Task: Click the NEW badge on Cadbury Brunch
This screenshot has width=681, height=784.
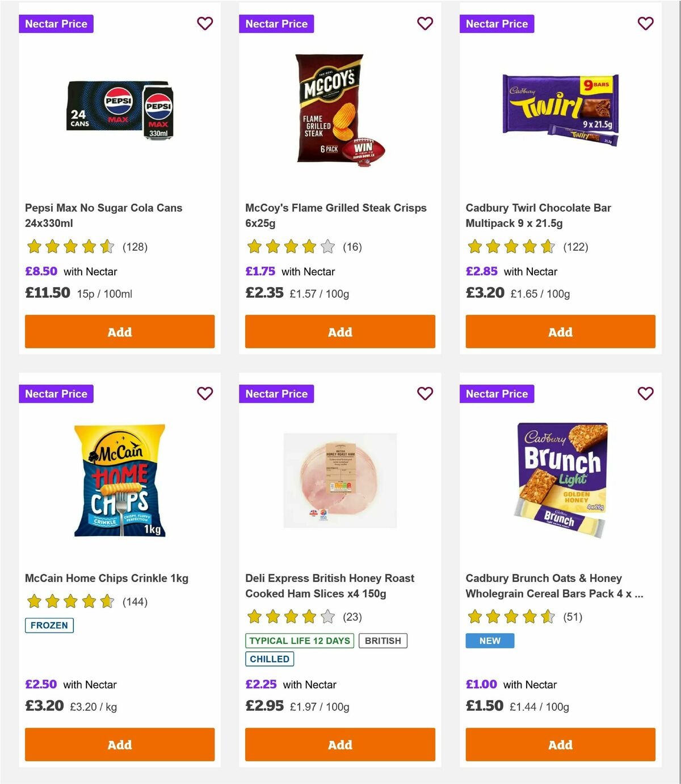Action: (490, 640)
